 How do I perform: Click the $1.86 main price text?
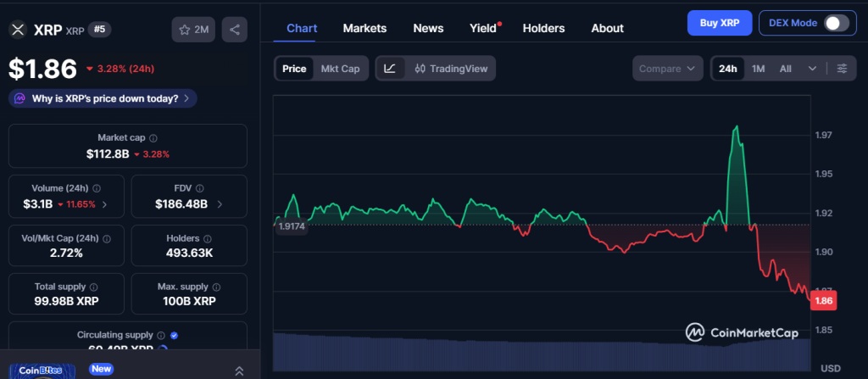click(x=42, y=70)
